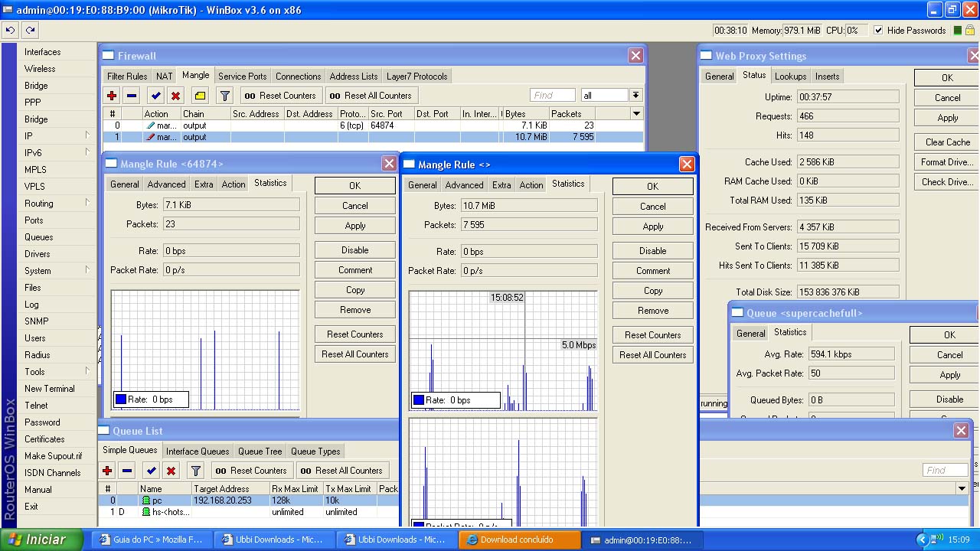The image size is (980, 551).
Task: Click Reset All Counters in the Firewall toolbar
Action: (371, 96)
